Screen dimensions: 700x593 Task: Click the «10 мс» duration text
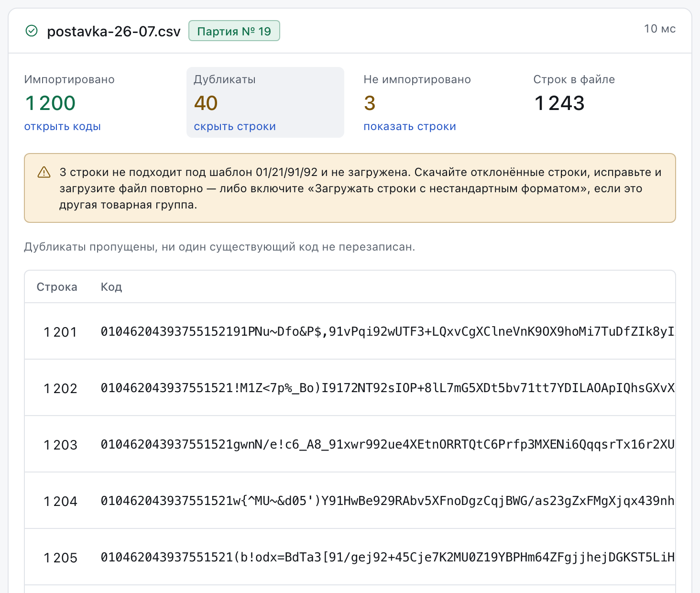coord(660,29)
